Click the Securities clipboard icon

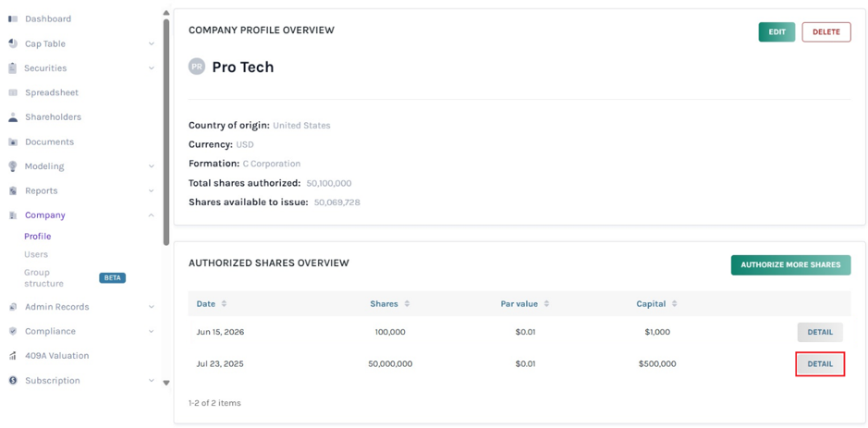coord(13,68)
